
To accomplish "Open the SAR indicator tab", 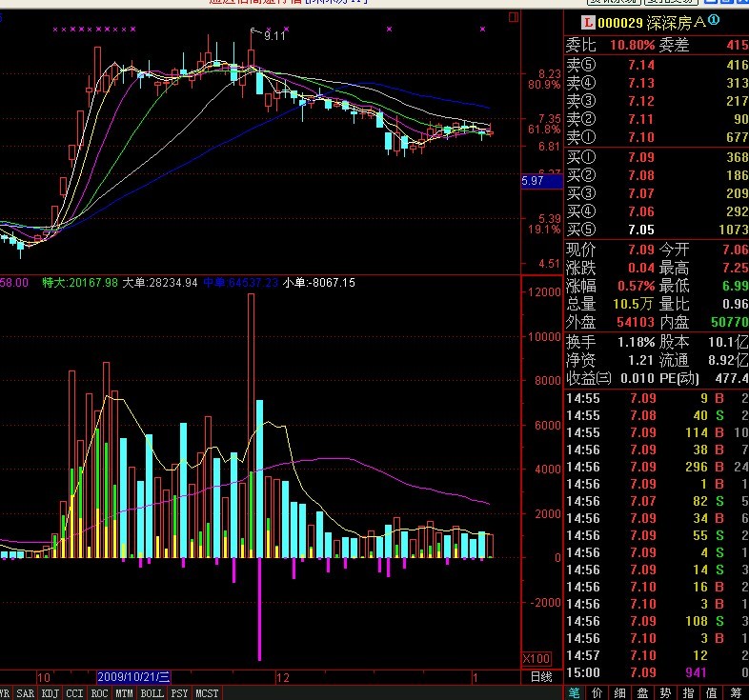I will pos(24,693).
